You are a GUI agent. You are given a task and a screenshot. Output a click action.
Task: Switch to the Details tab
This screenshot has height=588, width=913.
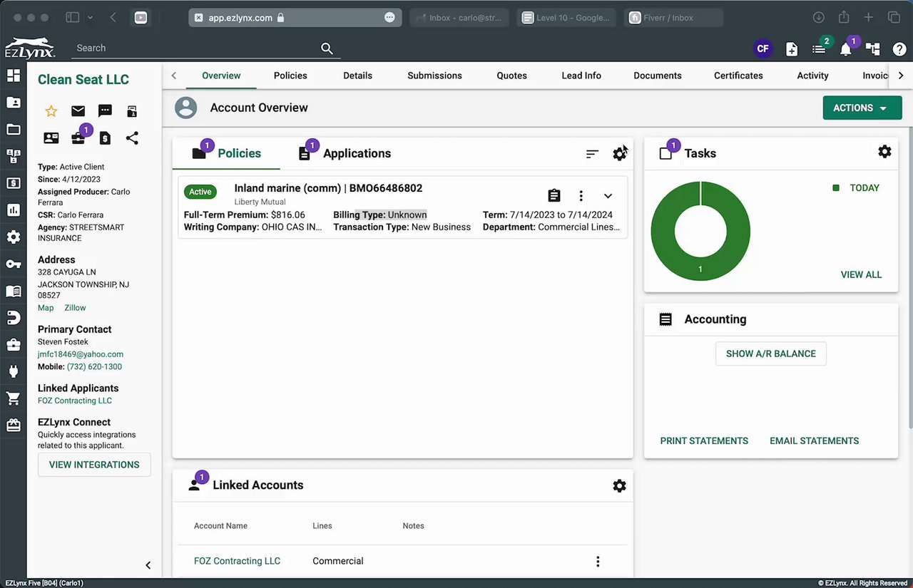[x=357, y=76]
